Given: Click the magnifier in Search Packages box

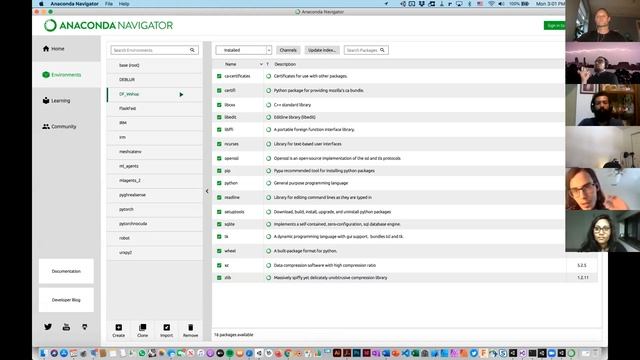Looking at the screenshot, I should 382,50.
